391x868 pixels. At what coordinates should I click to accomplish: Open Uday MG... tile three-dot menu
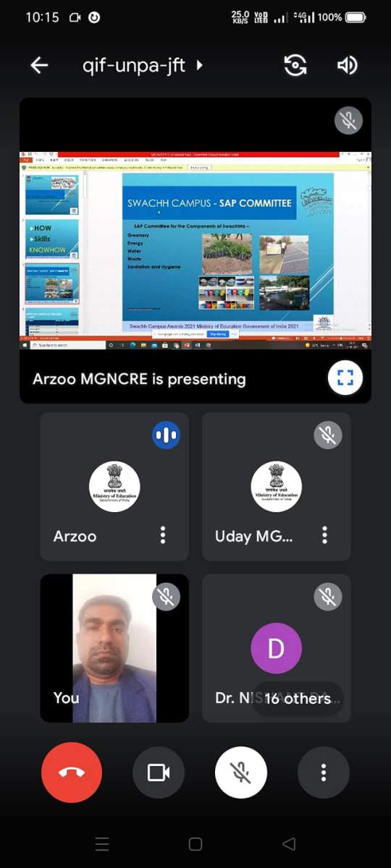pyautogui.click(x=324, y=535)
